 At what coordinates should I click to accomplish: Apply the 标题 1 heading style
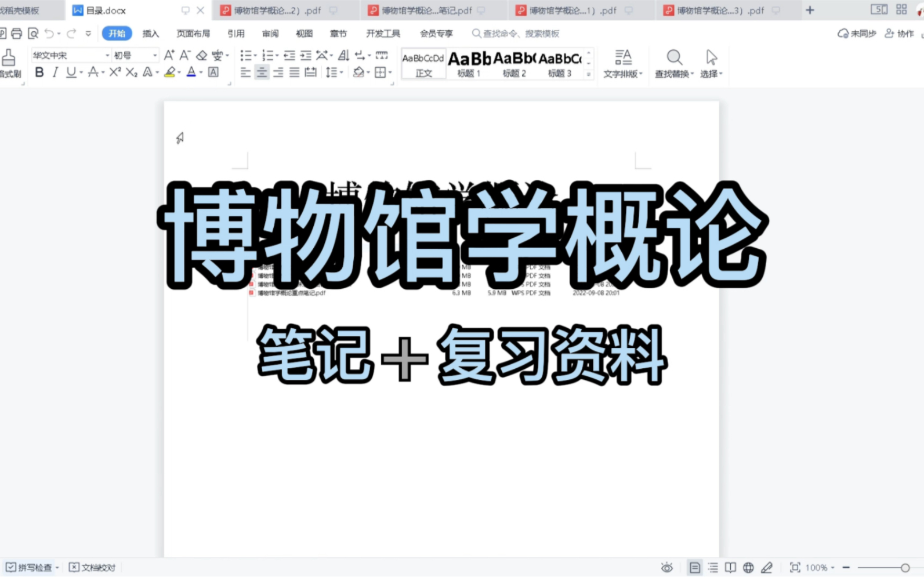pos(469,64)
